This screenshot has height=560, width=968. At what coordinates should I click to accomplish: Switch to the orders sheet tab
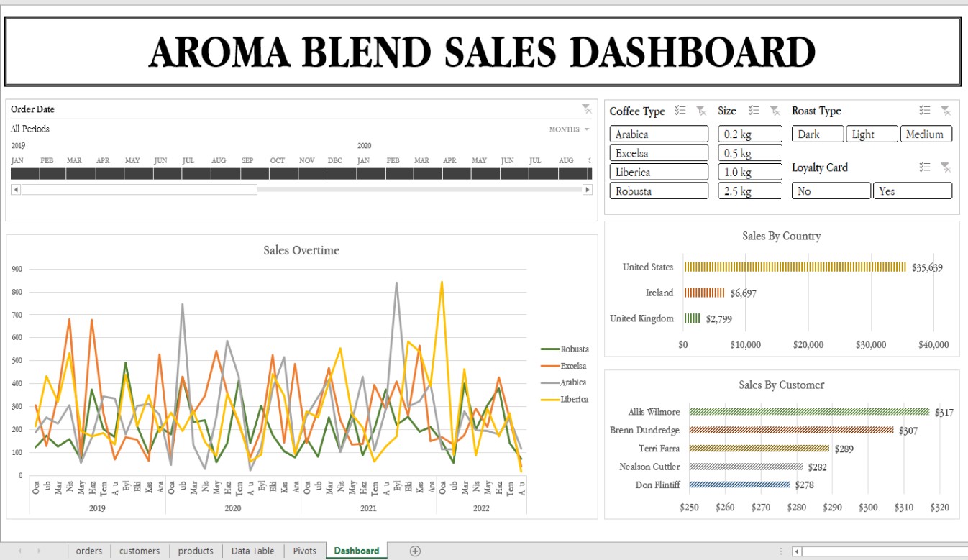[x=89, y=551]
